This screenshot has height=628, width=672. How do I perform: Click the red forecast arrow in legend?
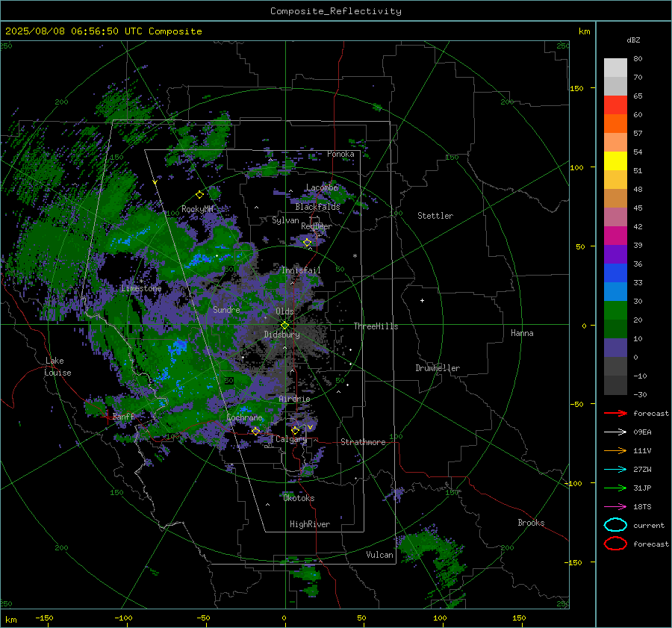tap(615, 413)
